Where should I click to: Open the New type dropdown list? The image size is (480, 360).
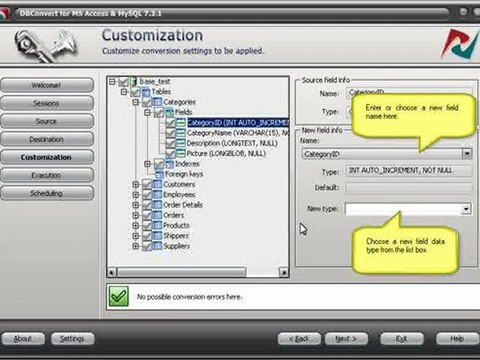(466, 209)
